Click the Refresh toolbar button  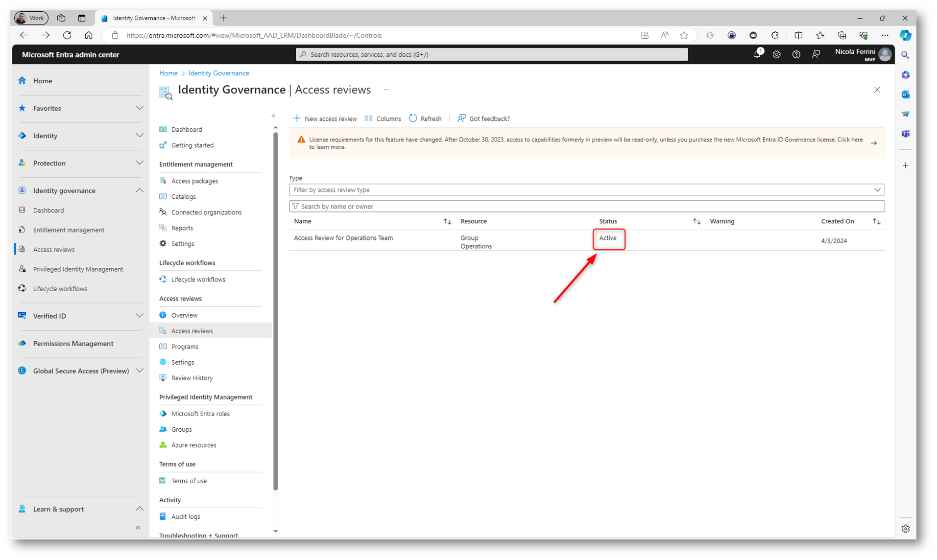(x=425, y=118)
